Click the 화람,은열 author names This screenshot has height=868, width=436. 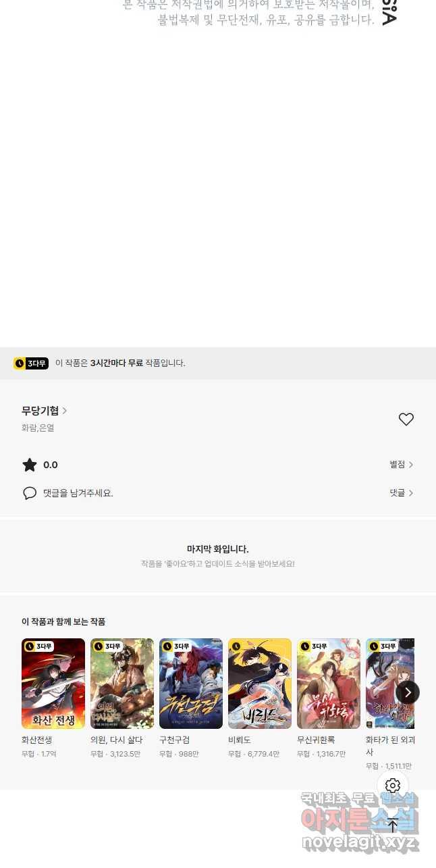tap(38, 428)
